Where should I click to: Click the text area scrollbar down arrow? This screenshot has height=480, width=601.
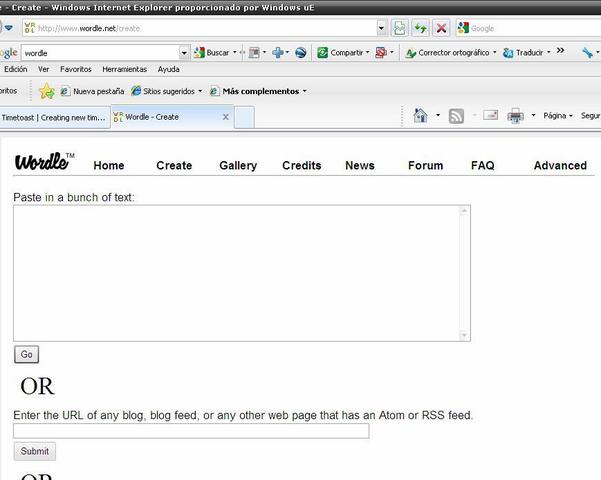pyautogui.click(x=464, y=335)
